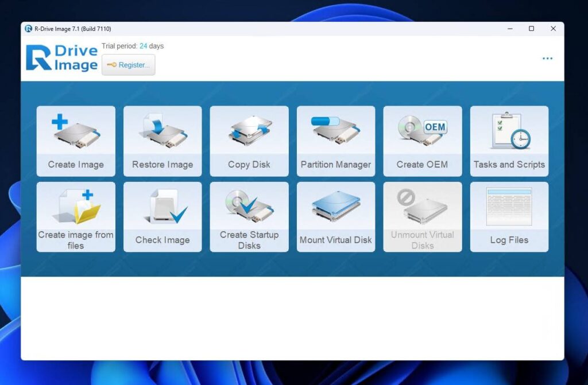The width and height of the screenshot is (588, 385).
Task: Run the Check Image verification
Action: coord(162,216)
